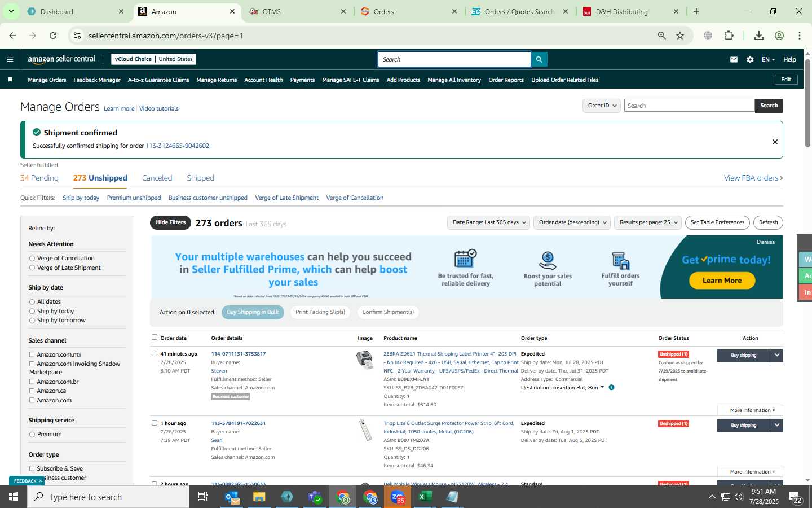The image size is (812, 508).
Task: Open Payments in the navigation bar
Action: coord(302,80)
